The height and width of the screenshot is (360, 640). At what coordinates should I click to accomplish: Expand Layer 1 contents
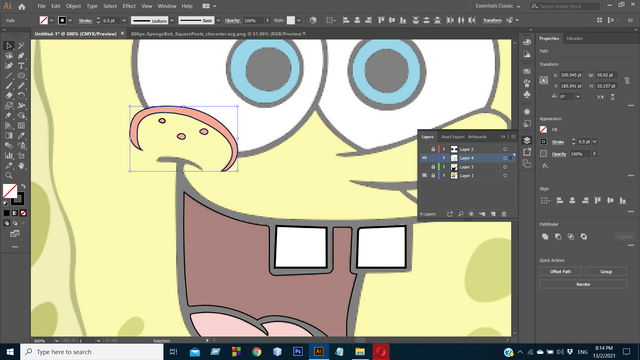444,176
